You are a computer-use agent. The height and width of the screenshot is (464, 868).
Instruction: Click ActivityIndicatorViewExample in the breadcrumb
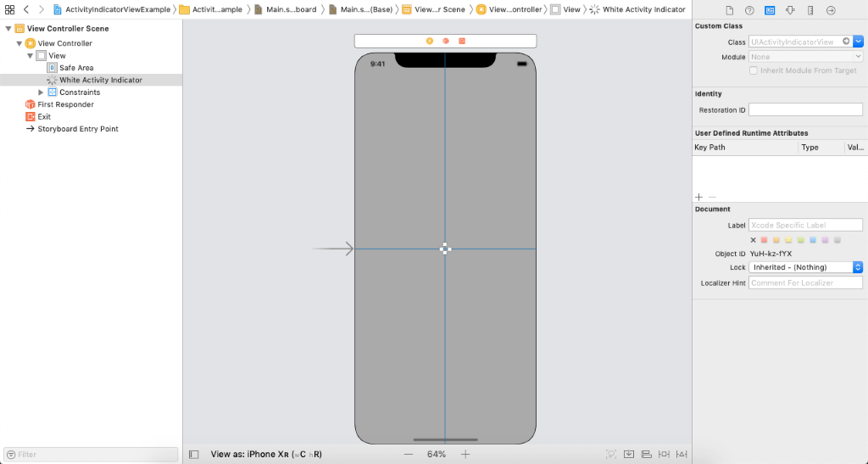[118, 9]
